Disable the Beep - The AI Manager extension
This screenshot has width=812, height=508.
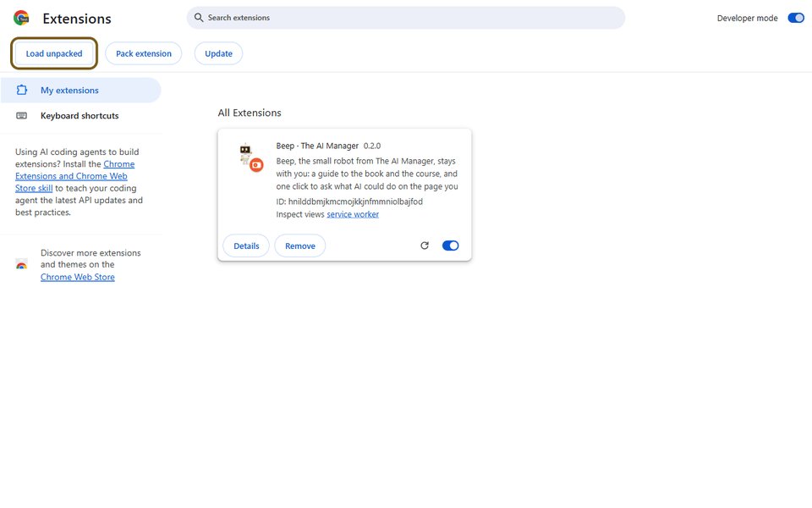click(x=451, y=246)
